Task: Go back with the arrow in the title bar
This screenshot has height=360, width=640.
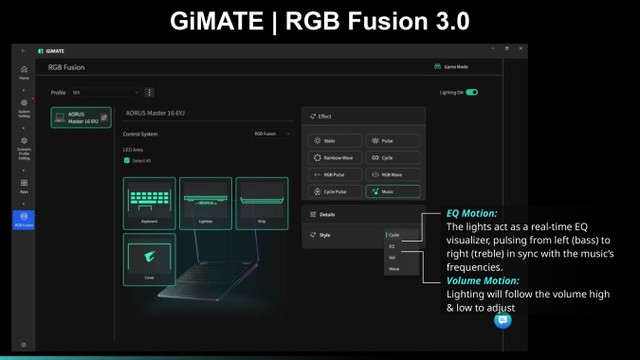Action: 23,51
